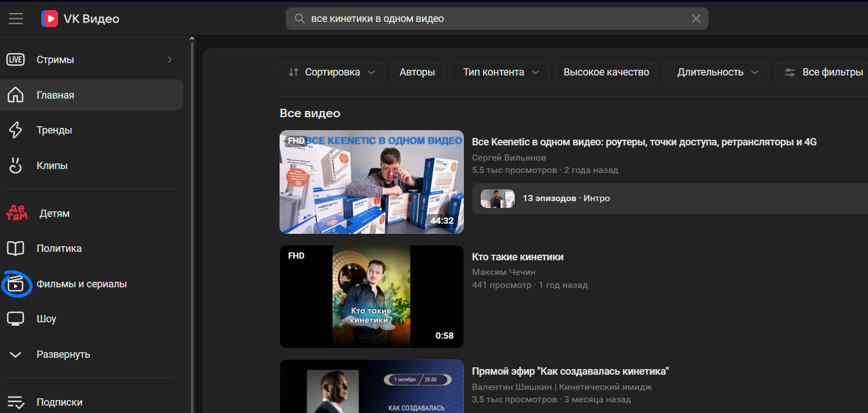Open the Длительность dropdown
This screenshot has height=413, width=868.
pos(716,72)
